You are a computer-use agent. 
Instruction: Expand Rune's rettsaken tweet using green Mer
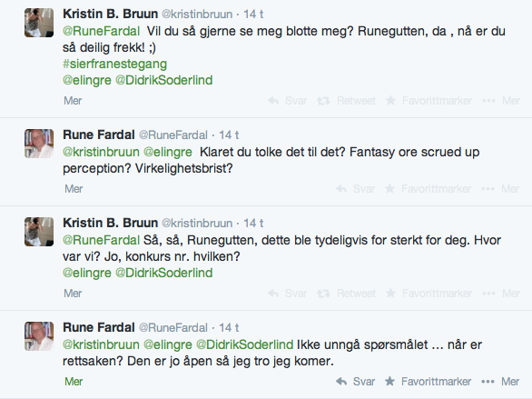74,382
